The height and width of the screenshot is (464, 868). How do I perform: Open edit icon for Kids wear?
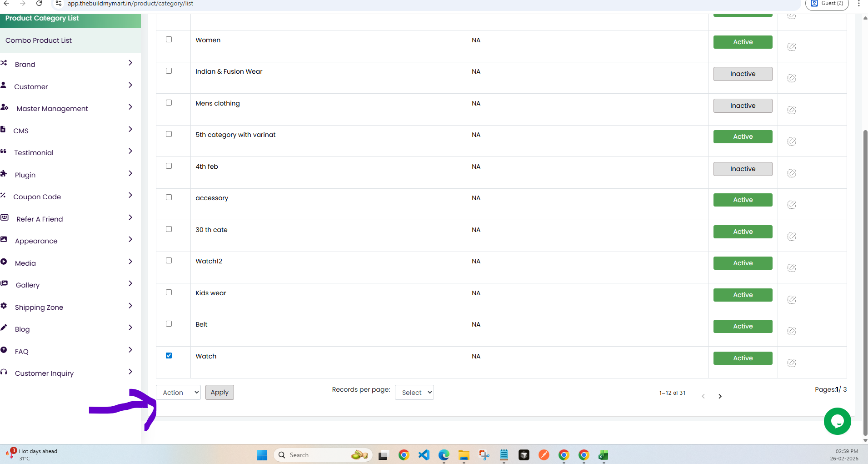791,300
